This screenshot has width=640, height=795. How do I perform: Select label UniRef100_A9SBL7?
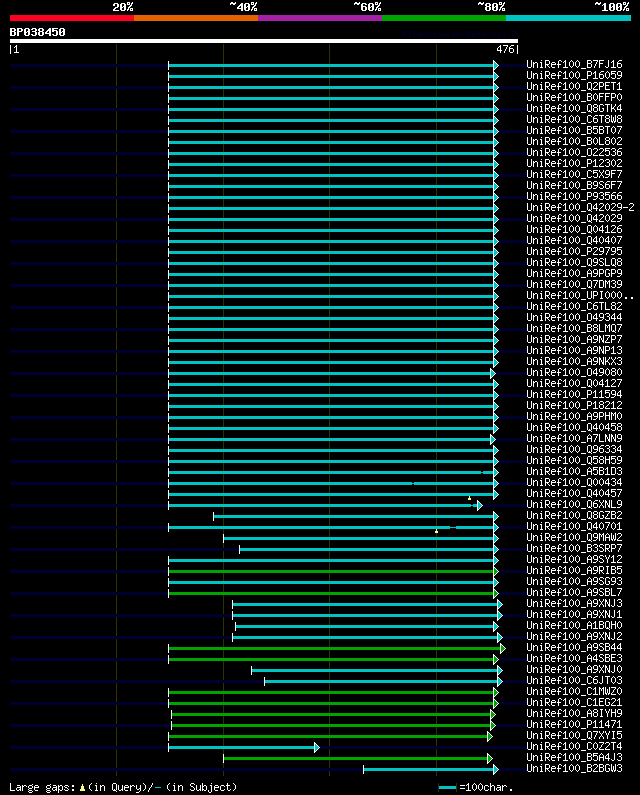coord(574,592)
